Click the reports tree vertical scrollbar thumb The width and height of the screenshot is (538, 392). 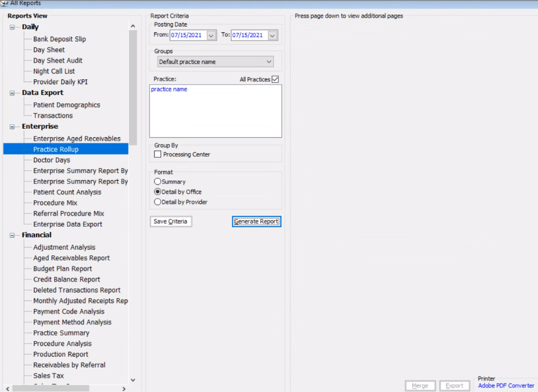click(x=133, y=87)
